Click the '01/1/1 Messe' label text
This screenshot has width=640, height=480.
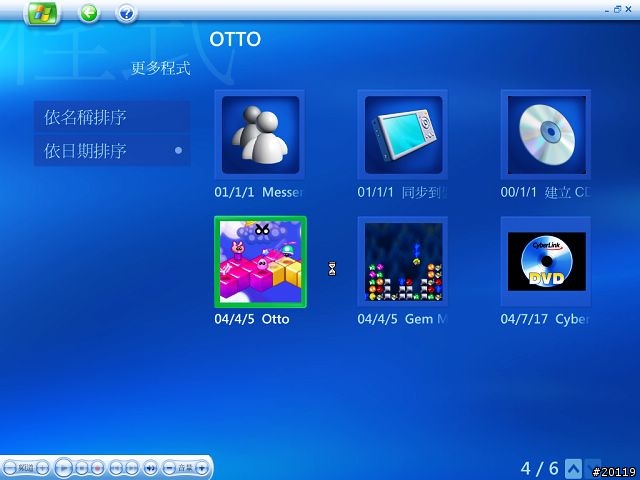click(258, 192)
